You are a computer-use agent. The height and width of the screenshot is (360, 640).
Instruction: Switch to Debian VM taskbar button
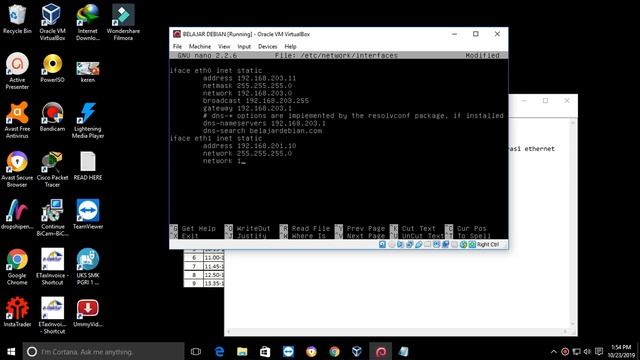click(x=380, y=351)
